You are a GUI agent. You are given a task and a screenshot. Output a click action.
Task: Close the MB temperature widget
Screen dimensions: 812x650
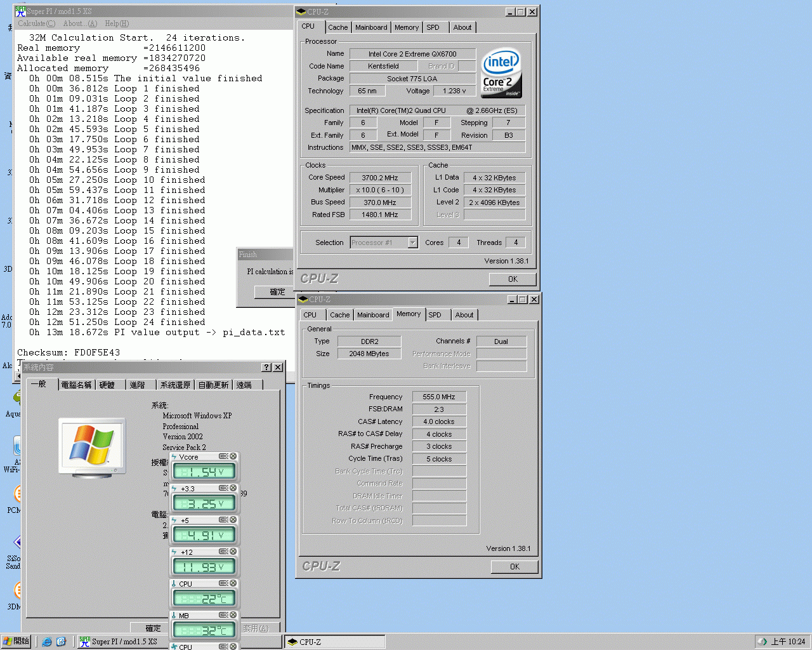(233, 615)
